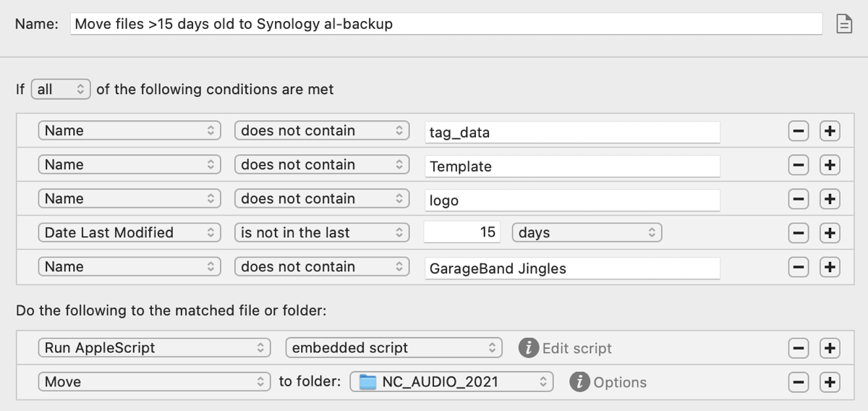This screenshot has width=868, height=411.
Task: Remove the GarageBand Jingles condition
Action: (x=799, y=267)
